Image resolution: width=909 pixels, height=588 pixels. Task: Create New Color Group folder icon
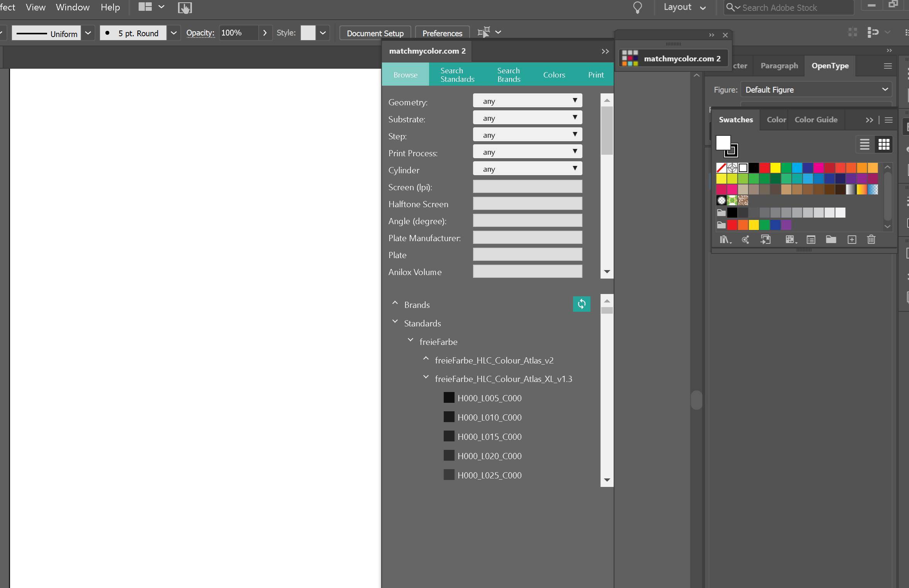(x=831, y=240)
